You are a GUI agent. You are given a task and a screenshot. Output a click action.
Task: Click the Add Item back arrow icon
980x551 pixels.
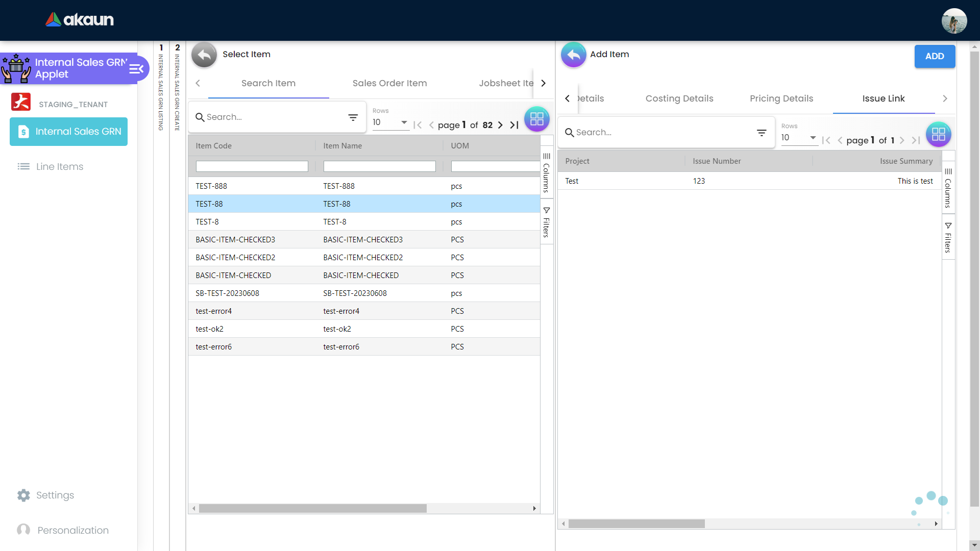[x=574, y=55]
